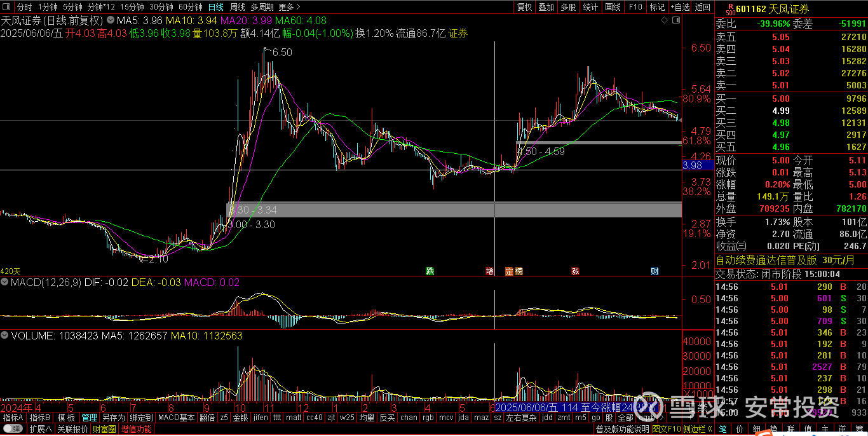Open 多周期 multi-period view
Image resolution: width=868 pixels, height=436 pixels.
[262, 7]
